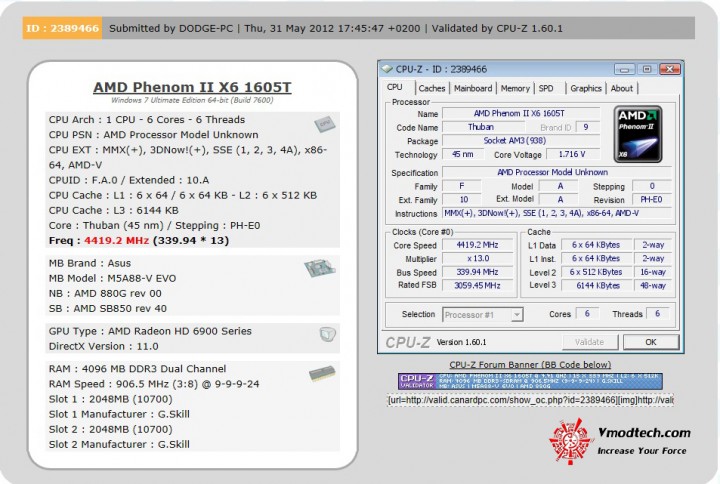
Task: Open the Memory tab
Action: pos(515,88)
